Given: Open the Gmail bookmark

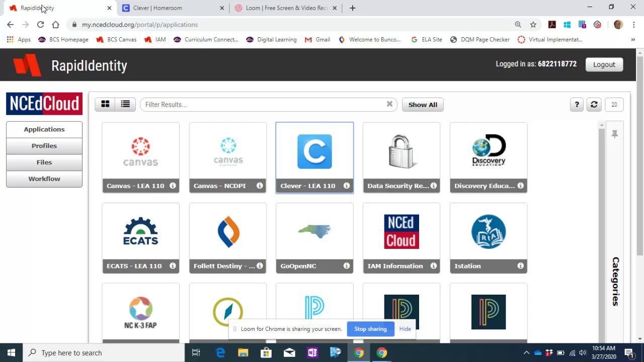Looking at the screenshot, I should tap(317, 40).
